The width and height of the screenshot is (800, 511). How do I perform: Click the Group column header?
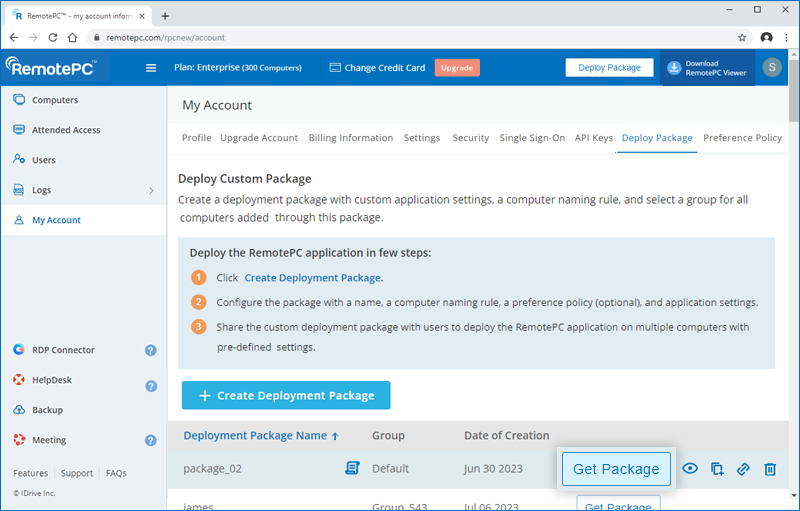pos(388,436)
